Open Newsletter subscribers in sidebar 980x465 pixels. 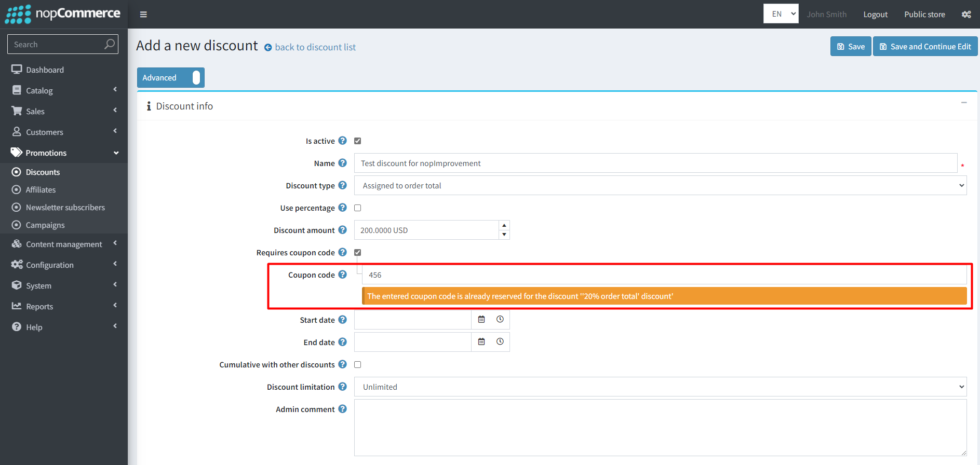[64, 207]
